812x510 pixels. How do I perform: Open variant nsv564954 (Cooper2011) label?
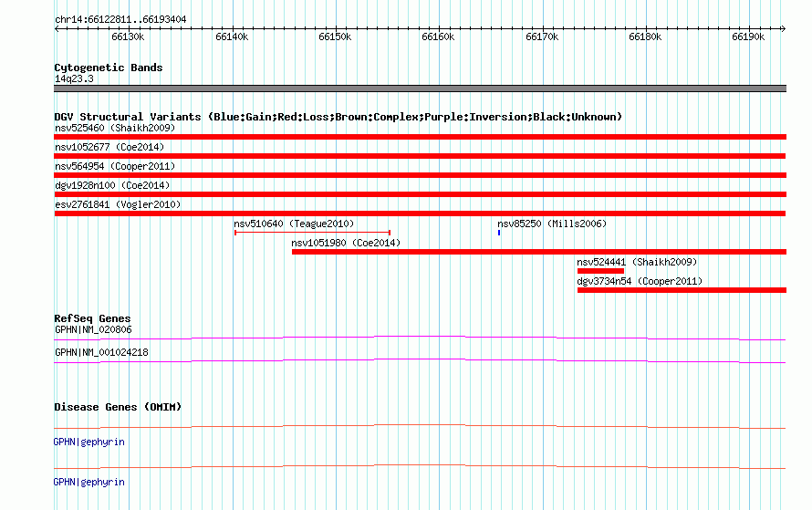click(115, 166)
